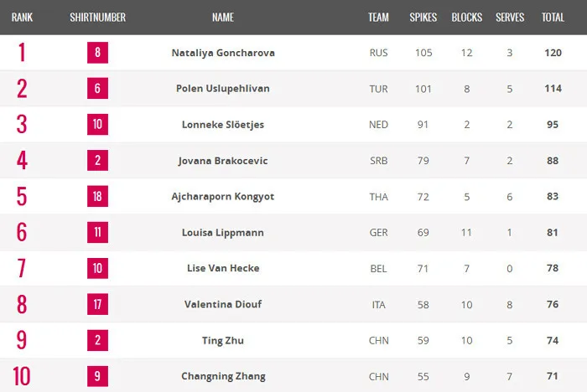Viewport: 587px width, 392px height.
Task: Sort table by the SPIKES column header
Action: [423, 17]
